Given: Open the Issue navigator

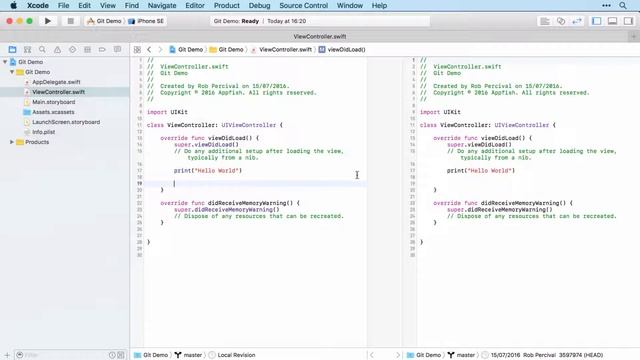Looking at the screenshot, I should (57, 49).
